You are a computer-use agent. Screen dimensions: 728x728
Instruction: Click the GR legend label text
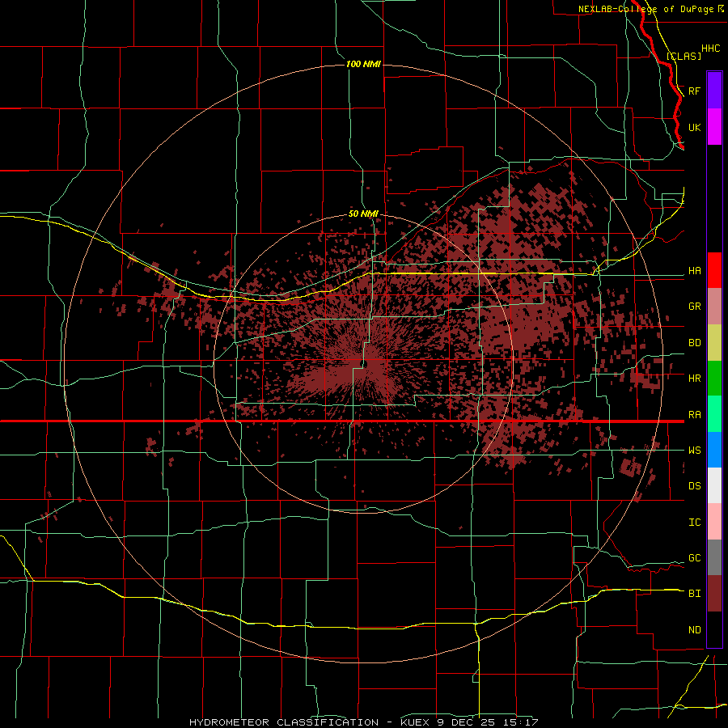tap(694, 307)
